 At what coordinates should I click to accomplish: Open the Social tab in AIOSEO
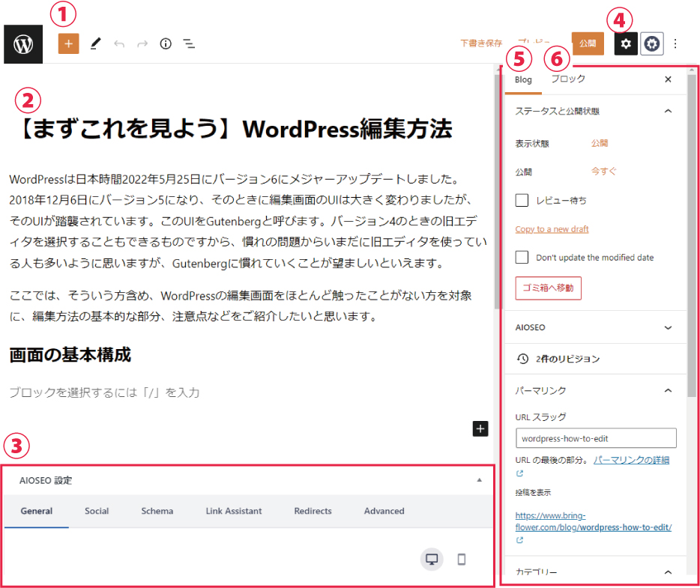[97, 512]
